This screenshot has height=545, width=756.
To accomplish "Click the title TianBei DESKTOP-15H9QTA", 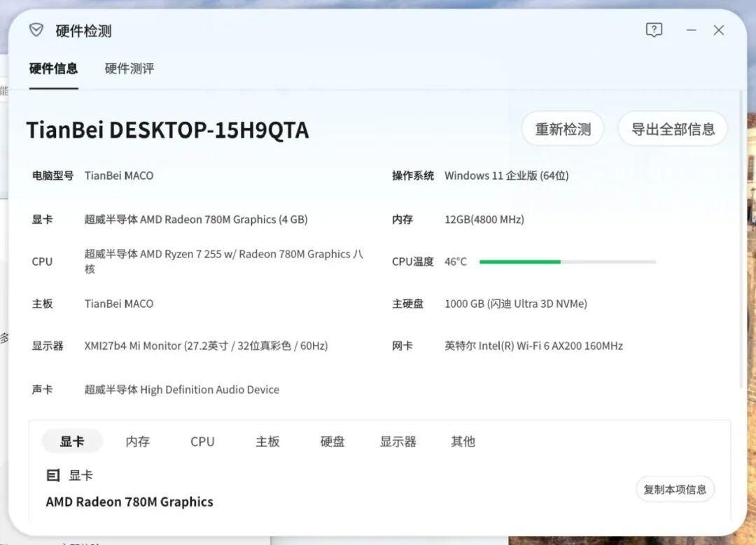I will 167,130.
